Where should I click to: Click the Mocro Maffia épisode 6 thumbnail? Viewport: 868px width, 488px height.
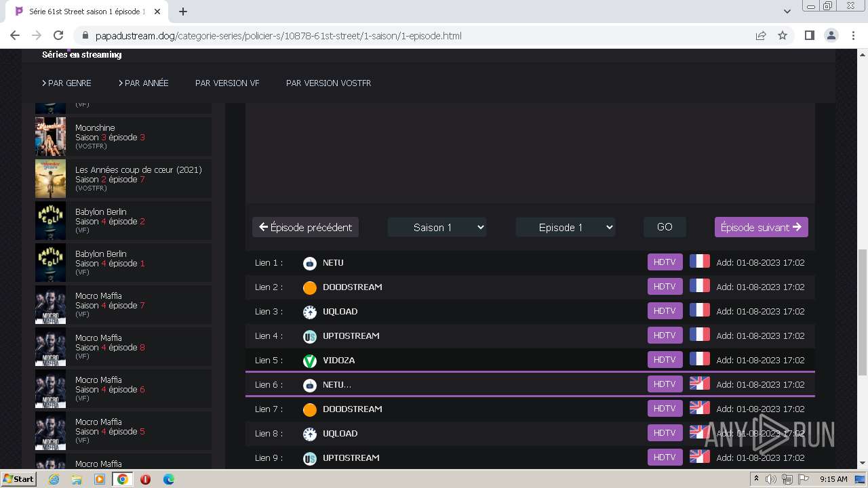[x=50, y=389]
